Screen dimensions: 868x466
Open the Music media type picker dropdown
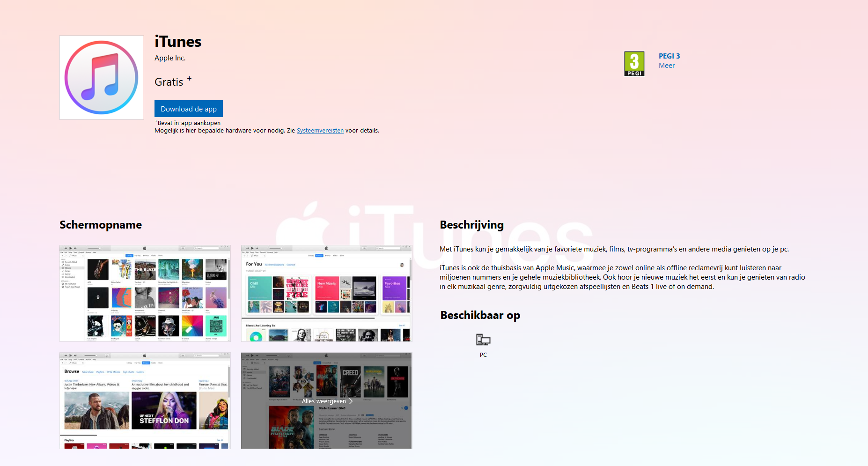click(x=75, y=256)
